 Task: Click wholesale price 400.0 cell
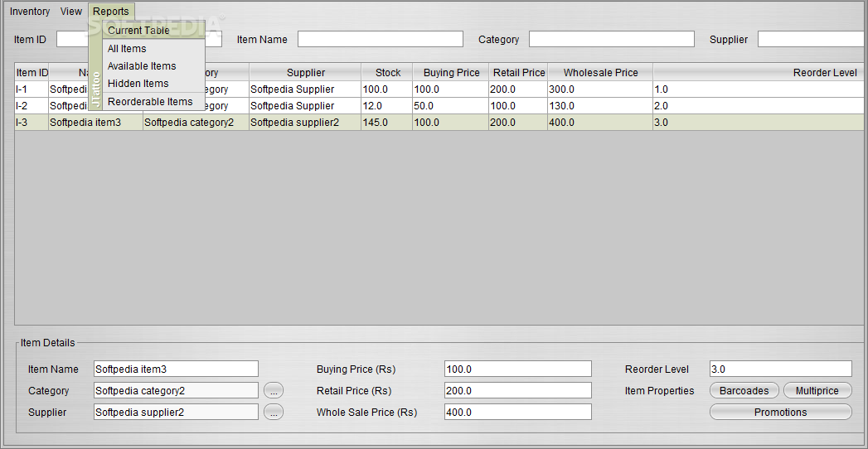(x=600, y=123)
